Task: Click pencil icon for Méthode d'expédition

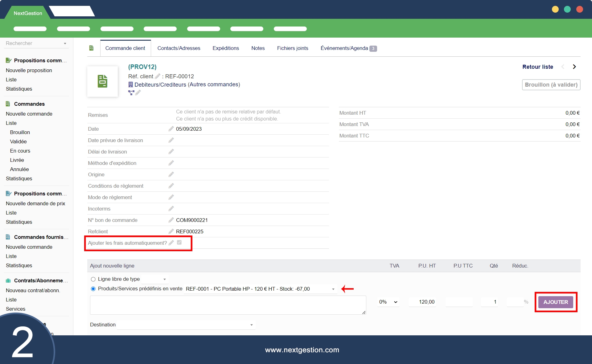Action: point(171,163)
